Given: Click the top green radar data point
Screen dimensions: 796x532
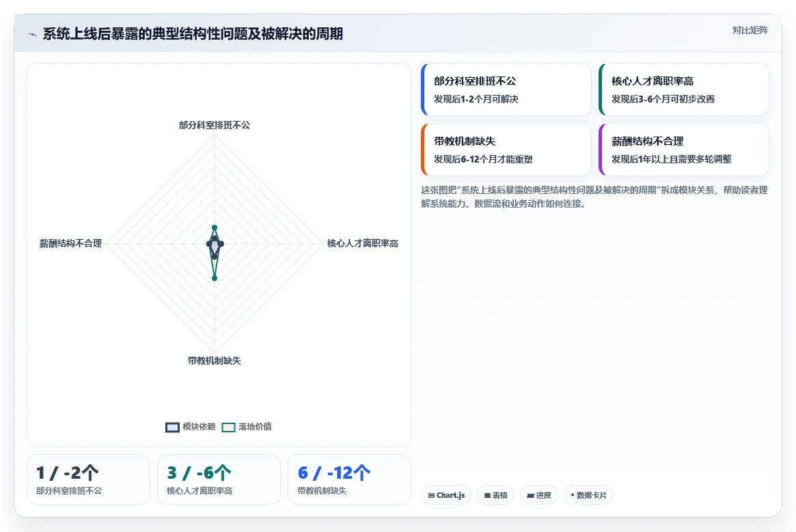Looking at the screenshot, I should 215,227.
